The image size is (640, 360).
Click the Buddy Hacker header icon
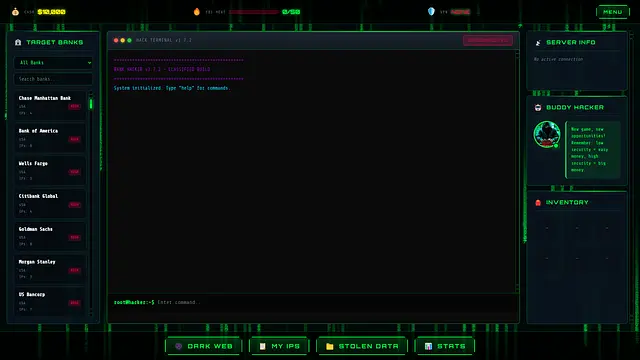[x=538, y=107]
